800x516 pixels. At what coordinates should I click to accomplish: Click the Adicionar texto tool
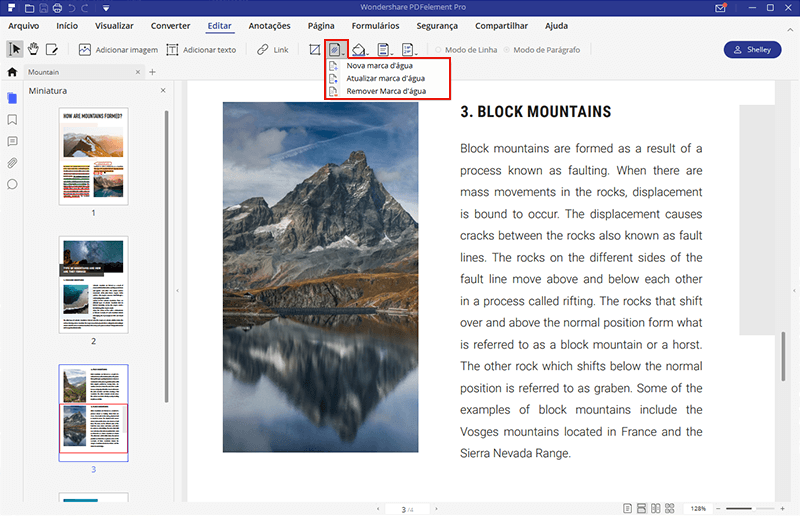201,49
